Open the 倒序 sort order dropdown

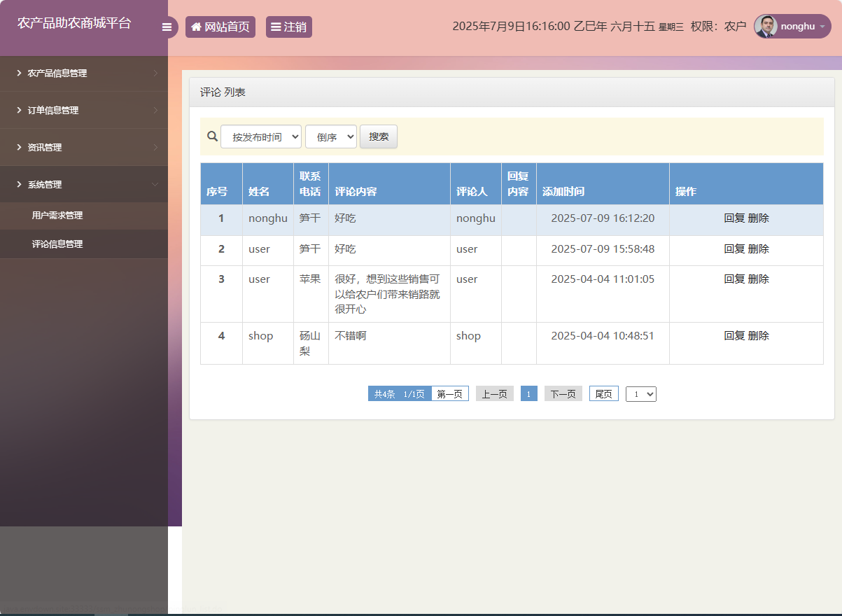[x=330, y=136]
